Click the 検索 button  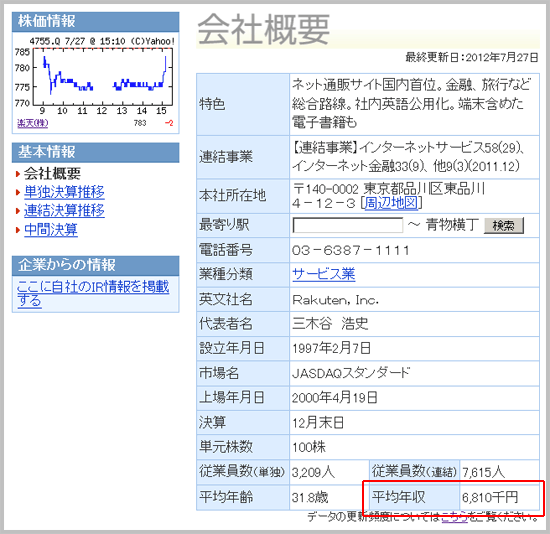pyautogui.click(x=504, y=225)
